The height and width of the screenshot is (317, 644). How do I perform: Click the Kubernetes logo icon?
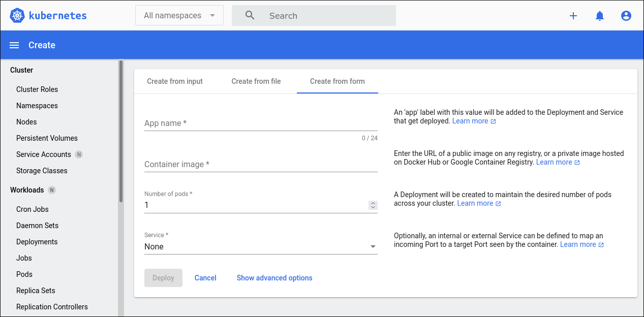pyautogui.click(x=17, y=16)
